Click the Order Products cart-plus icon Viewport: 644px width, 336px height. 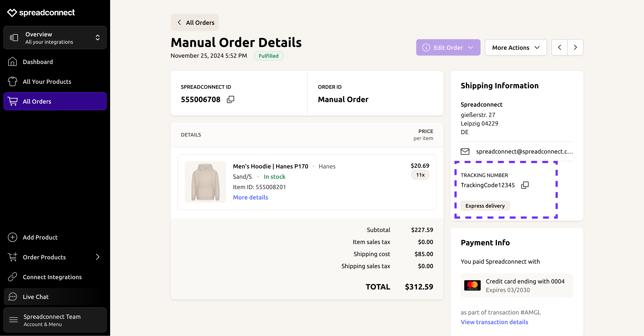pyautogui.click(x=12, y=257)
